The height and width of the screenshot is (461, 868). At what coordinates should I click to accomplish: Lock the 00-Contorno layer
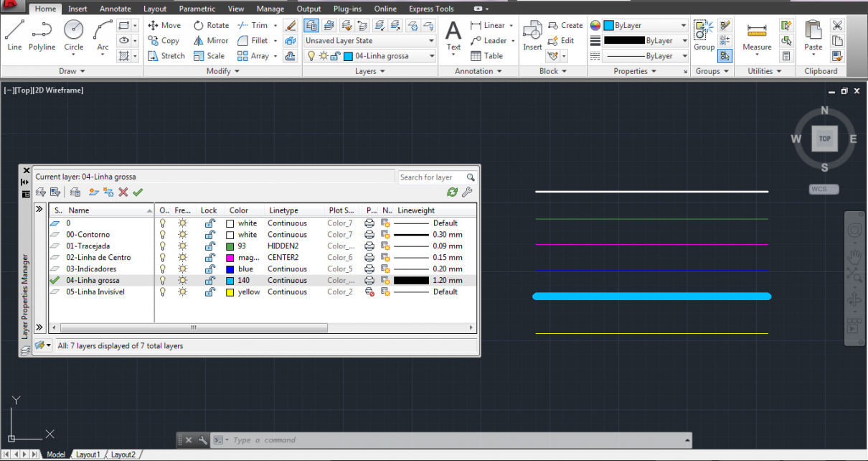[209, 234]
